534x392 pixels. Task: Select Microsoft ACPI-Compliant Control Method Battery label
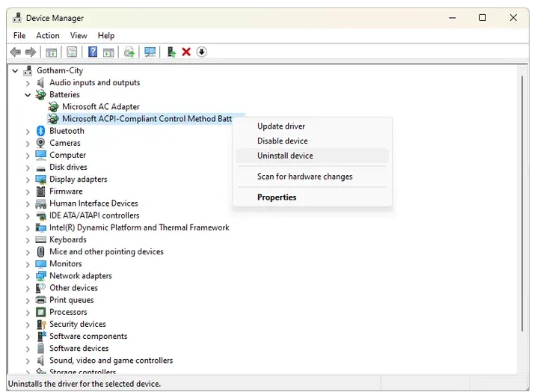coord(147,118)
